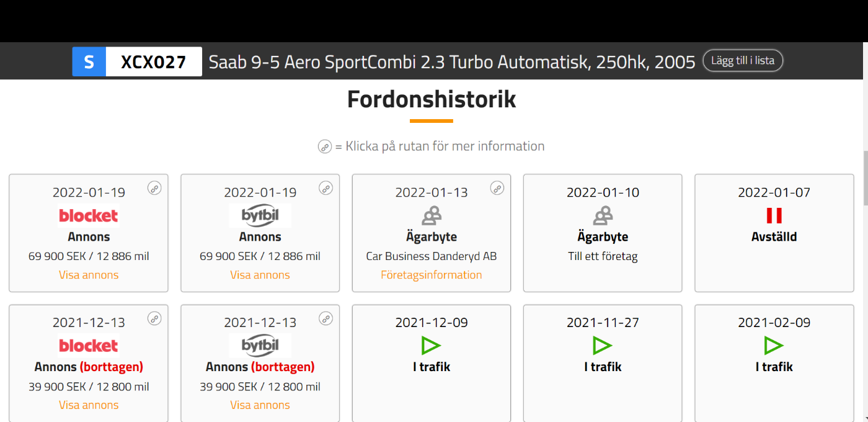Click link icon on 2021-12-13 Blocket card
Image resolution: width=868 pixels, height=422 pixels.
coord(154,318)
